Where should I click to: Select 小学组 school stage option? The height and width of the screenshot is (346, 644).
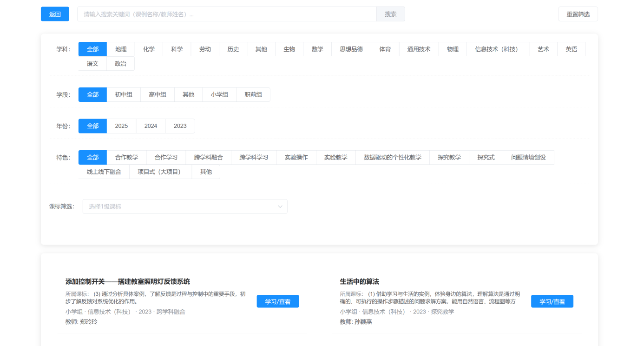tap(219, 95)
